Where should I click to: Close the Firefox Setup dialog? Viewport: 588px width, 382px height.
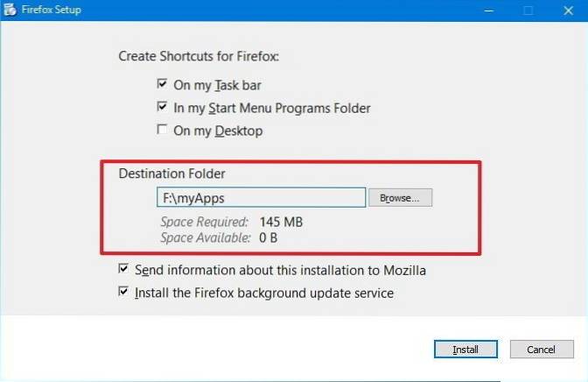click(x=567, y=11)
